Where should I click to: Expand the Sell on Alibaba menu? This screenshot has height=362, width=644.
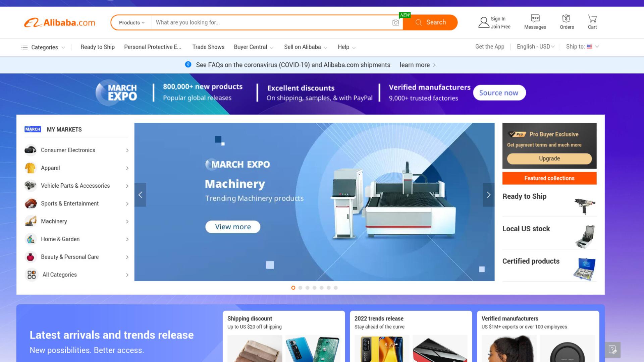306,47
